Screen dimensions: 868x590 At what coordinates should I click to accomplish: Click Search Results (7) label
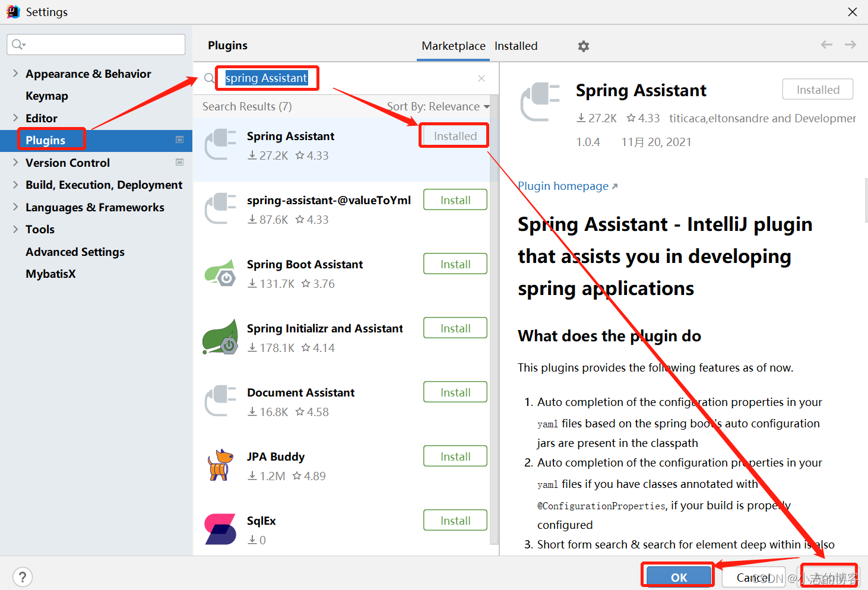tap(247, 107)
